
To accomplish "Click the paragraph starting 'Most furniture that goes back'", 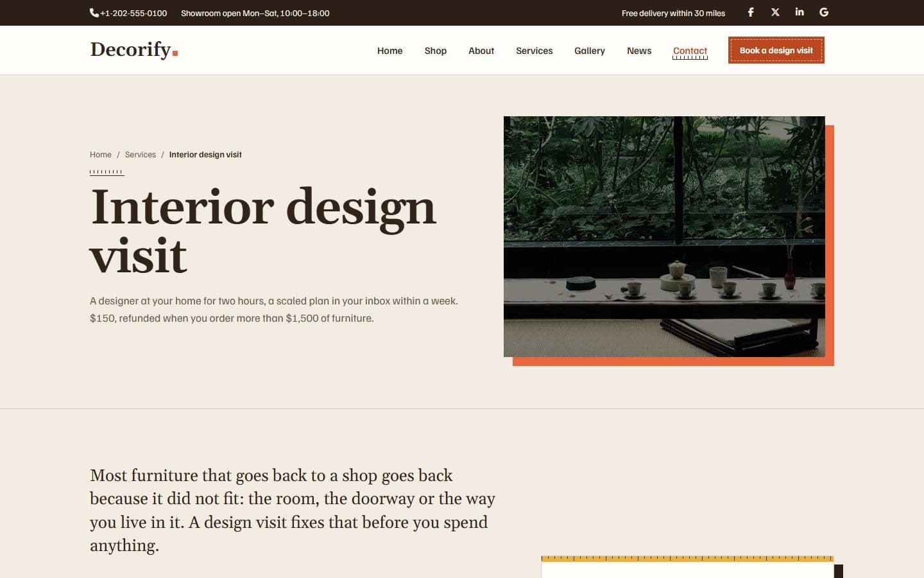I will (293, 510).
